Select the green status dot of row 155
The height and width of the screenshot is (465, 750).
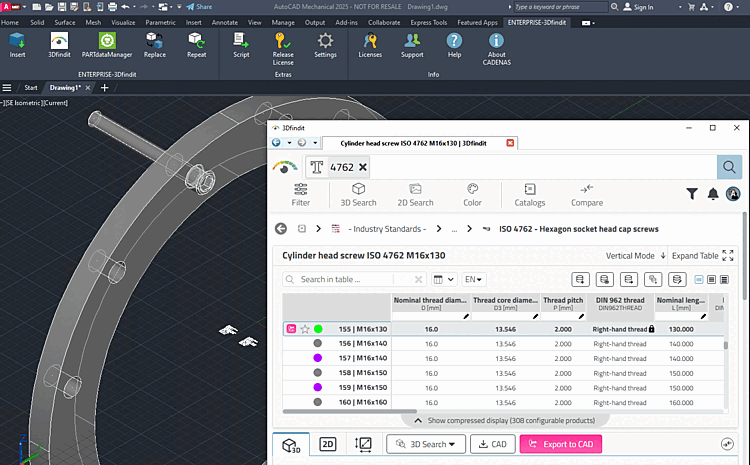(x=318, y=329)
